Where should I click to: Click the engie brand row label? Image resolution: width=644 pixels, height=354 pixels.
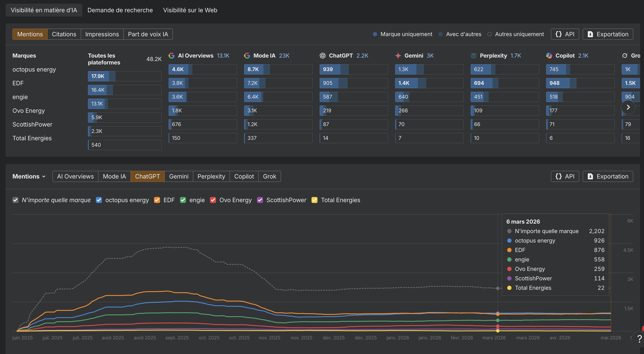[20, 97]
